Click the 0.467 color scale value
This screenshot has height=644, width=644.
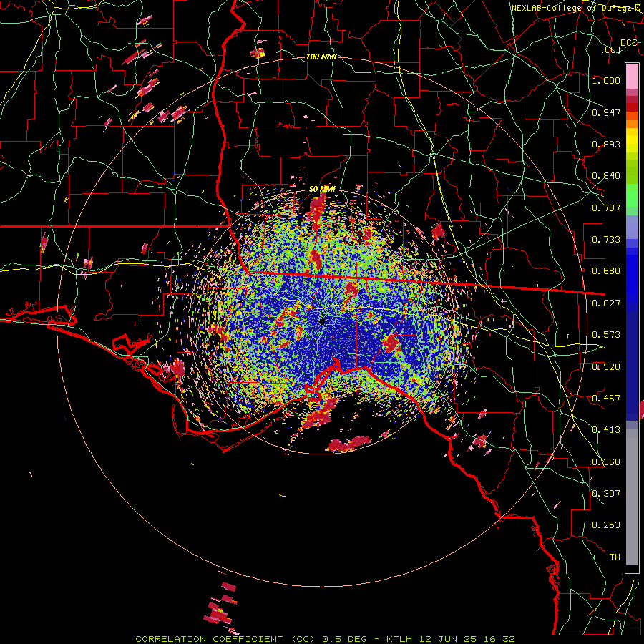(606, 399)
